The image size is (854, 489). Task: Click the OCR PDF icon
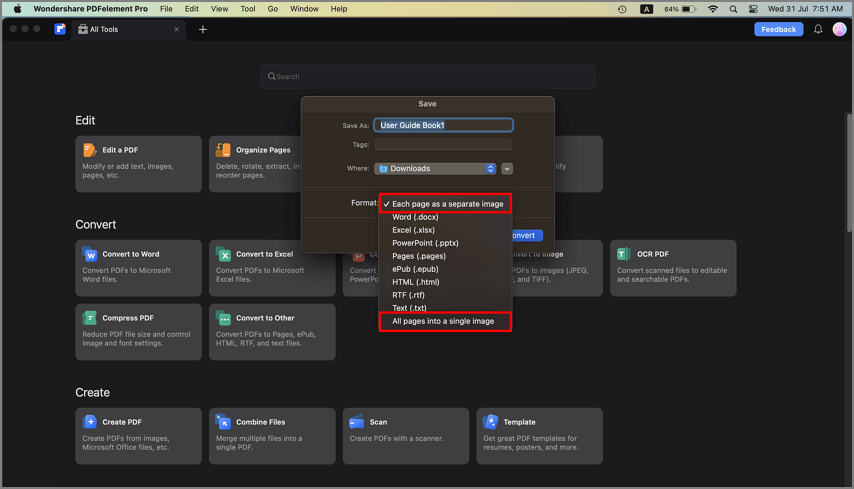pos(624,254)
